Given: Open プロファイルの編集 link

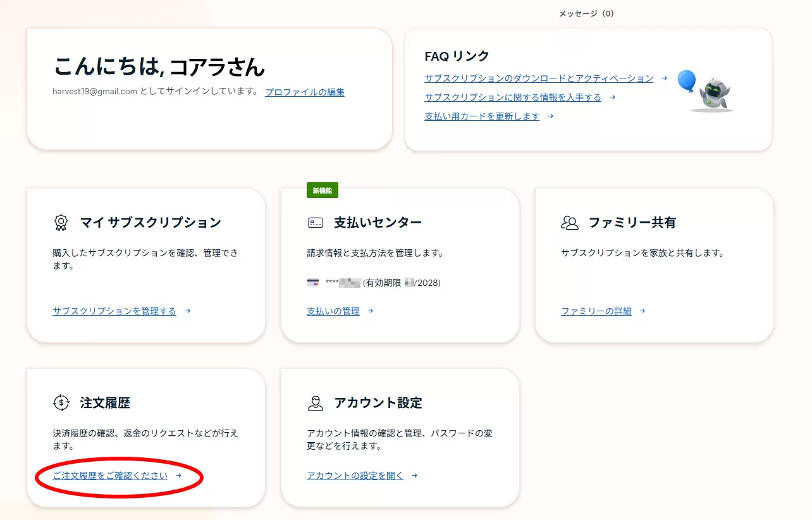Looking at the screenshot, I should (305, 92).
